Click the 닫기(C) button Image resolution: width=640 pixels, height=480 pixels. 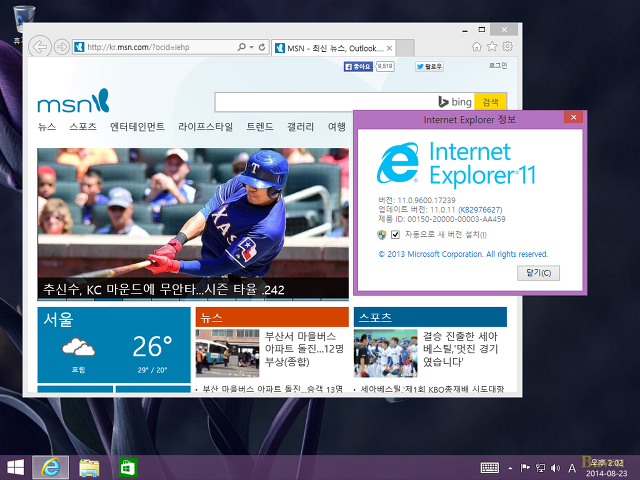coord(538,273)
